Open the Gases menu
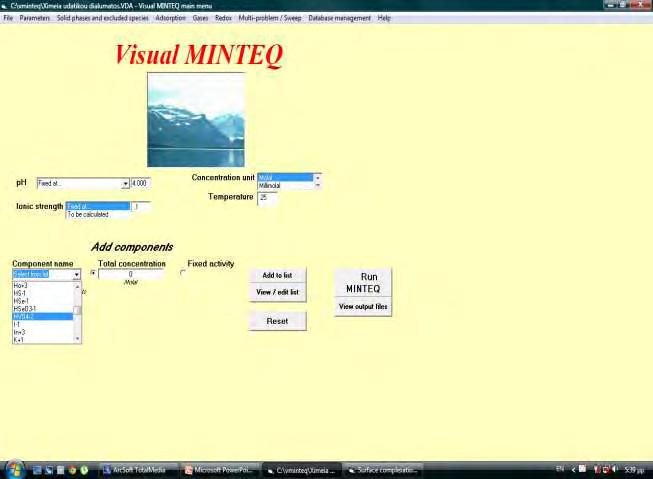This screenshot has width=653, height=479. point(200,18)
